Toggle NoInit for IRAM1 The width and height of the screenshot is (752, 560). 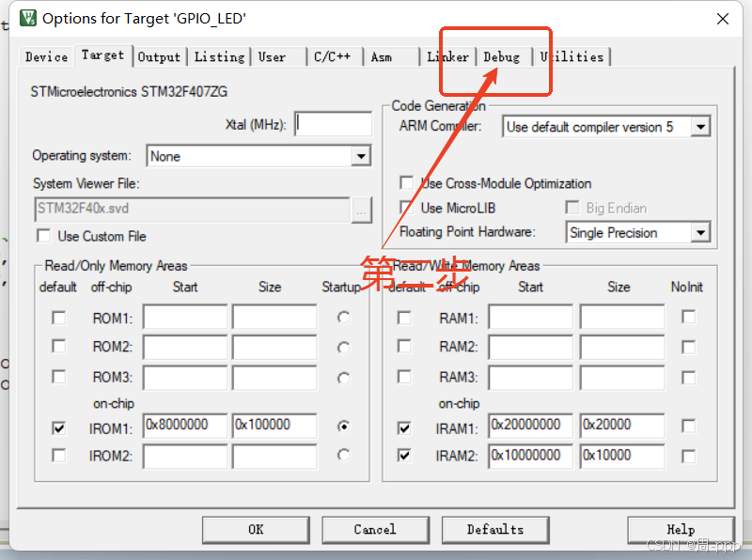pyautogui.click(x=690, y=426)
